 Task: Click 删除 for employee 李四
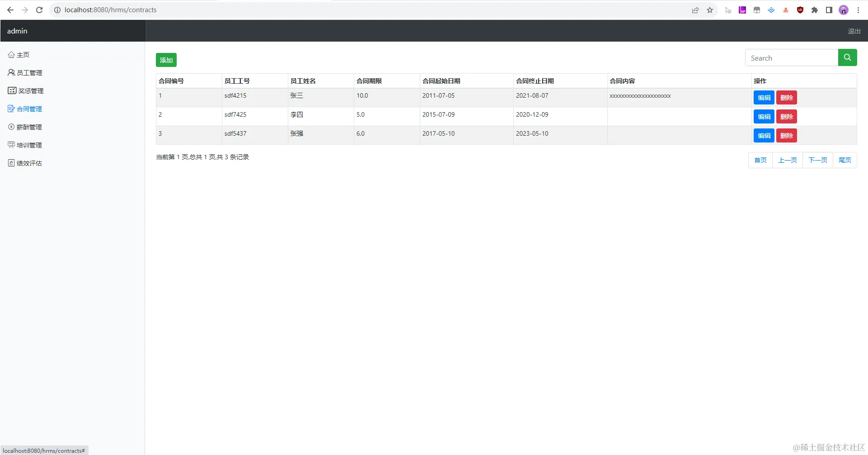[787, 117]
